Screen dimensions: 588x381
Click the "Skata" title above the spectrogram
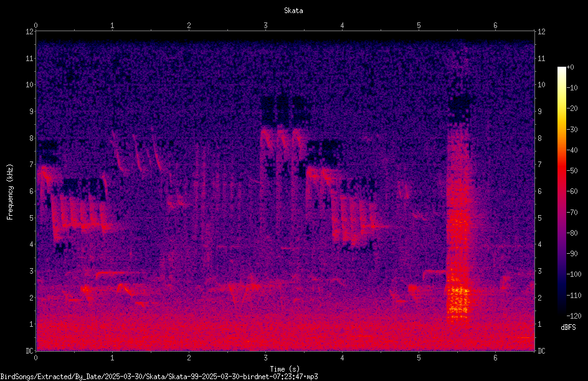click(x=293, y=11)
